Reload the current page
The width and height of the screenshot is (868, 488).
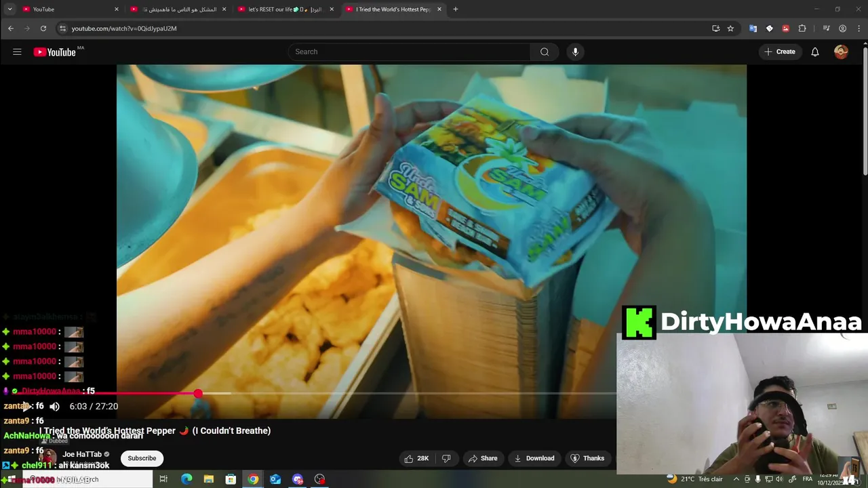43,28
